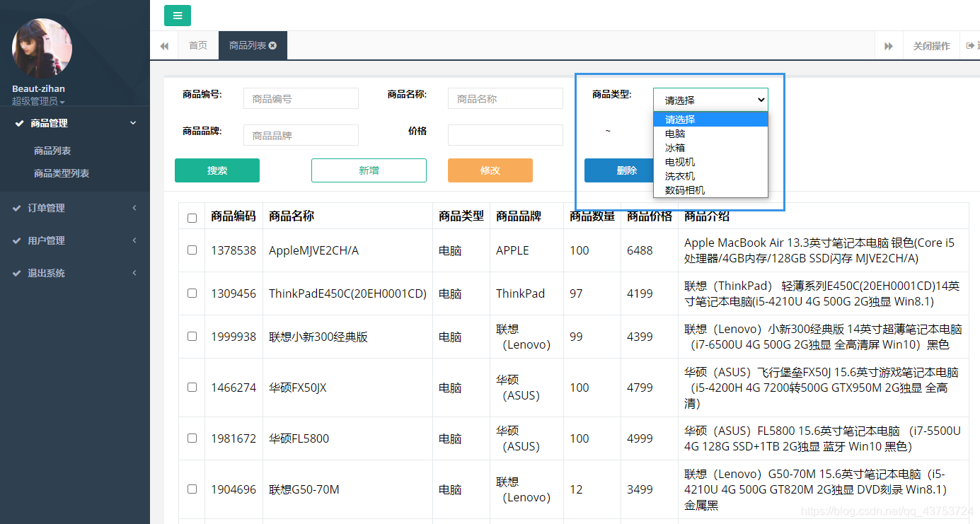Click the checkmark icon beside 用户管理
This screenshot has height=524, width=980.
(17, 240)
